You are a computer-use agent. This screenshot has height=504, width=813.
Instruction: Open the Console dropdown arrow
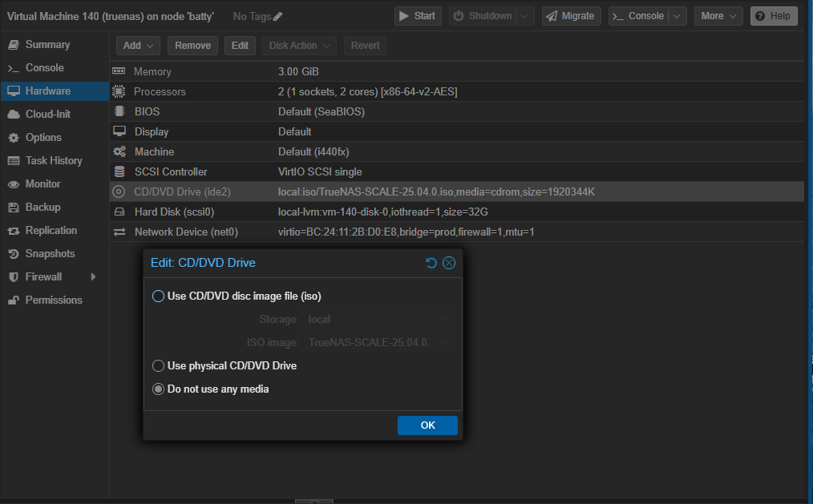(x=677, y=16)
